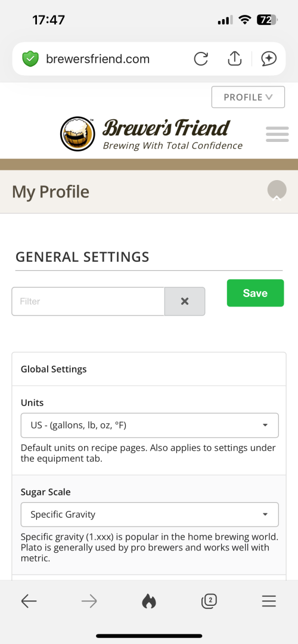The height and width of the screenshot is (644, 298).
Task: Open the tabs switcher showing 2
Action: click(209, 601)
